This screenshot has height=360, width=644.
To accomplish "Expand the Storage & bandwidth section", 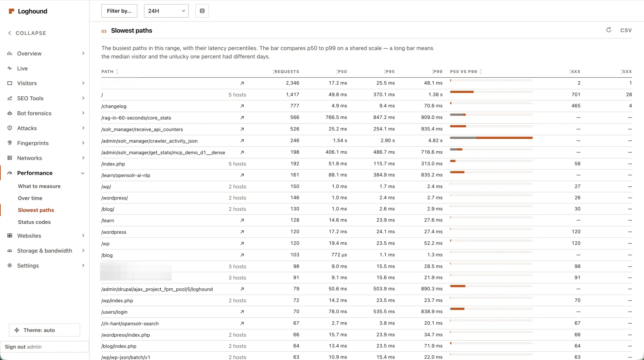I will [83, 251].
